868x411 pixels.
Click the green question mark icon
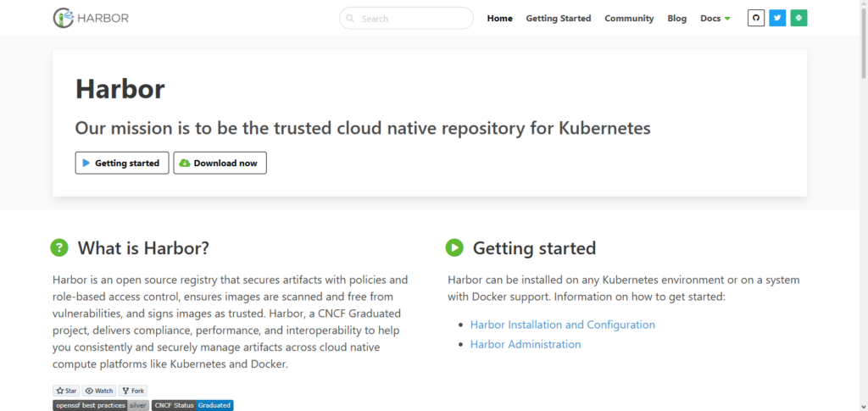(58, 247)
